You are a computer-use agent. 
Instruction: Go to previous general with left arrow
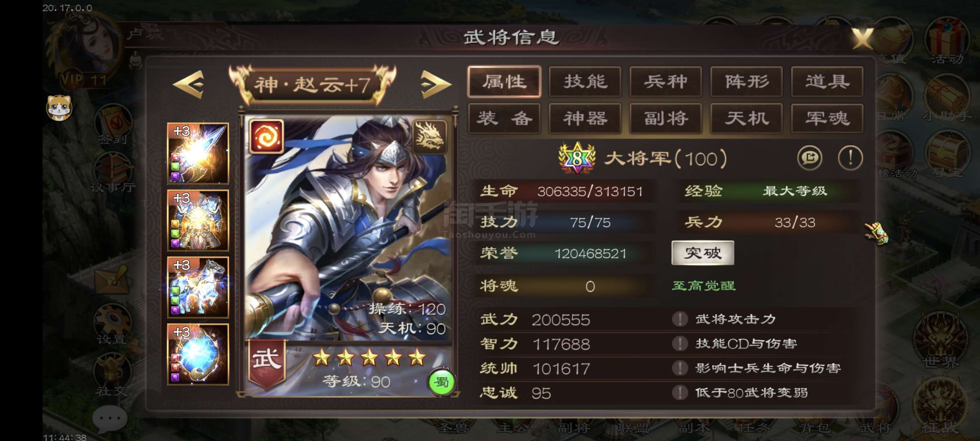click(x=189, y=84)
